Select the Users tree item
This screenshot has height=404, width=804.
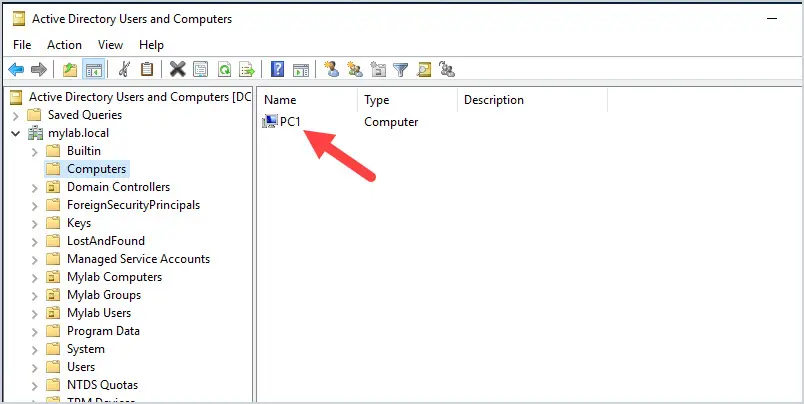pos(81,367)
